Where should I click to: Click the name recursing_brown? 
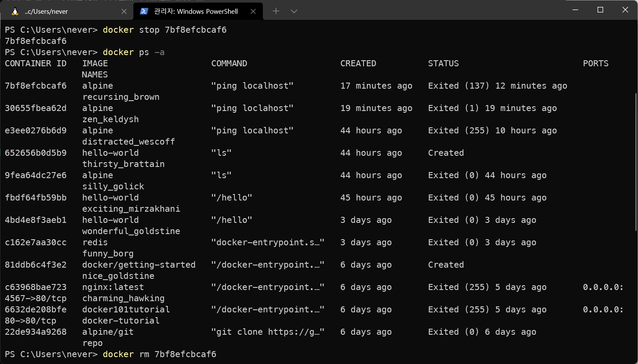point(121,97)
